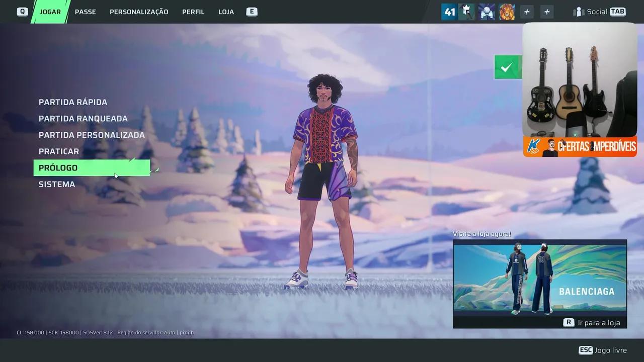Viewport: 644px width, 362px height.
Task: Open the PERSONALIZAÇÃO tab
Action: point(139,12)
